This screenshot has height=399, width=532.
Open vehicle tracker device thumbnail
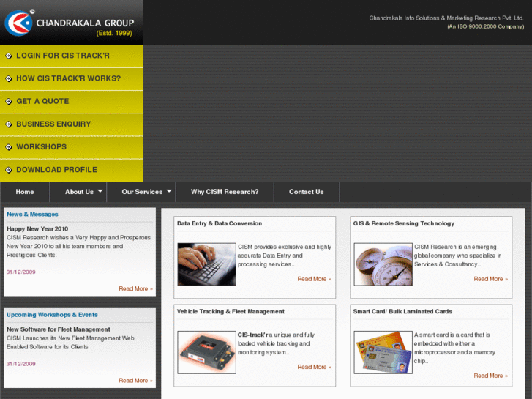point(206,352)
